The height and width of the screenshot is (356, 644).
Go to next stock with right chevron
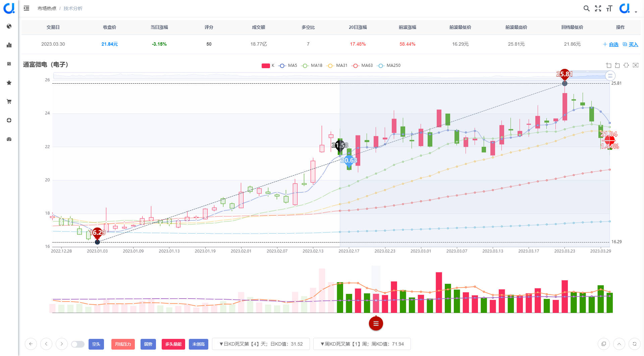[62, 344]
